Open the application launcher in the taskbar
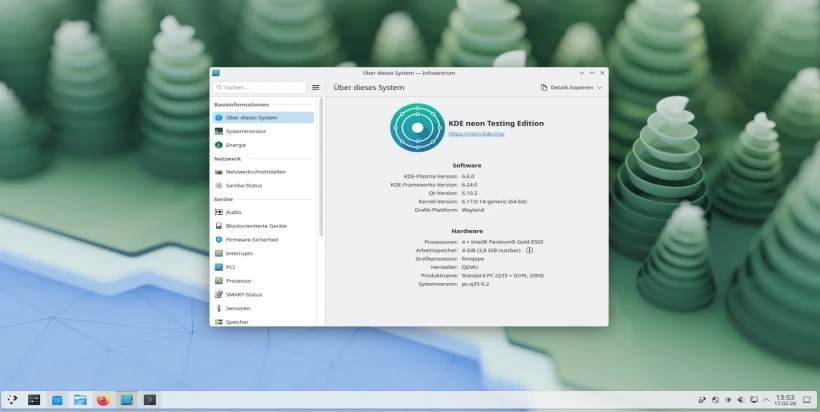This screenshot has width=820, height=412. 12,400
